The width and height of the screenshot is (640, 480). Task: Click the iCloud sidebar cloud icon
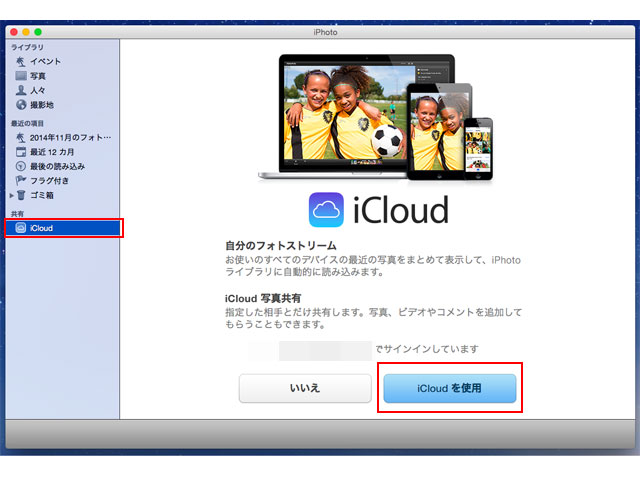point(20,228)
